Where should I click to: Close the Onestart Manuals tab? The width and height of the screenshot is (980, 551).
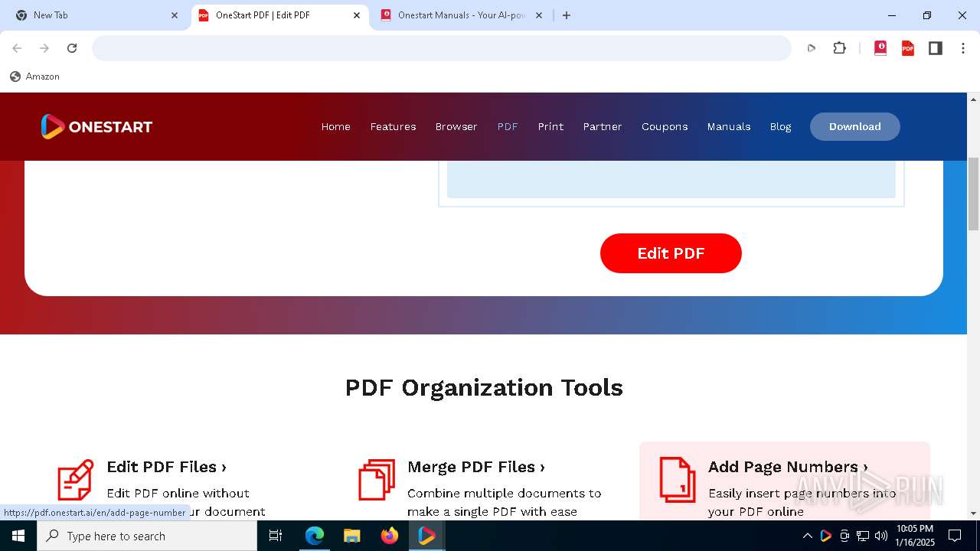click(539, 15)
